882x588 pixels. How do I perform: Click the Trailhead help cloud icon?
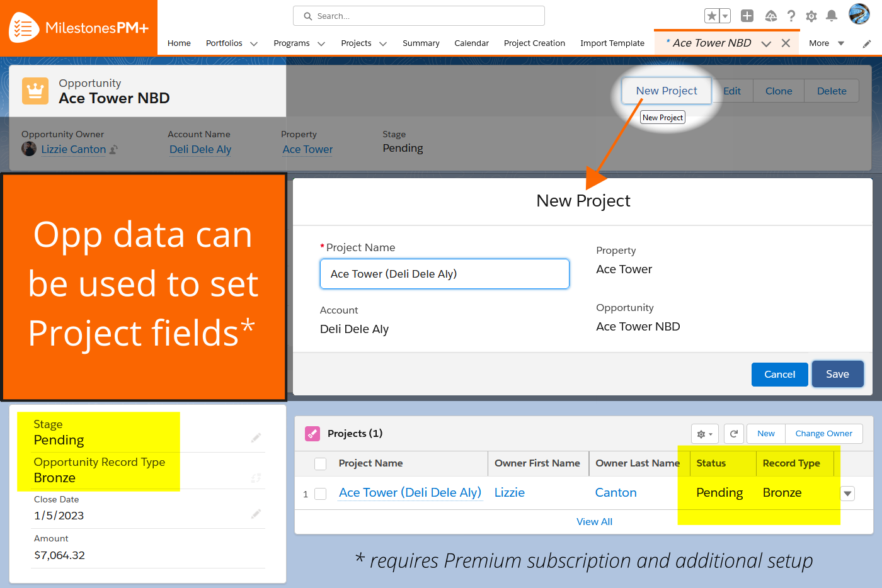click(770, 16)
